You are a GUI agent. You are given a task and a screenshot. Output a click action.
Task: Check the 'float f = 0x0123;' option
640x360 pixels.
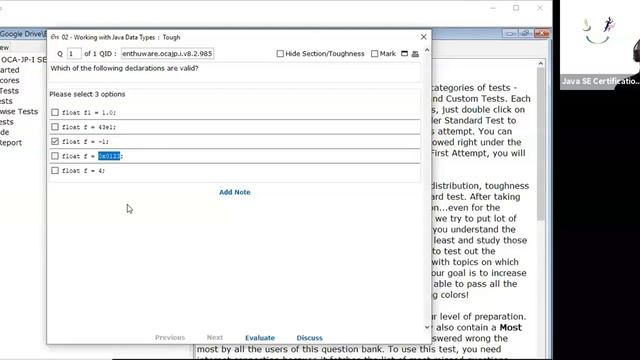point(55,156)
